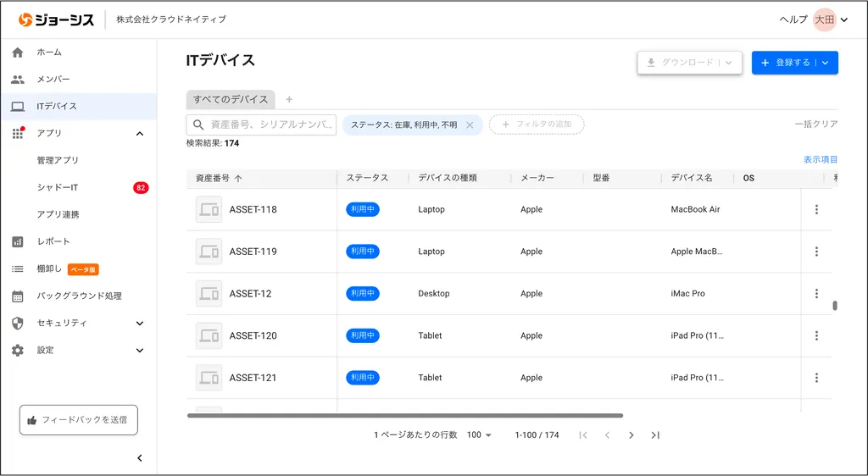Add a new view tab with plus icon
This screenshot has width=868, height=476.
tap(289, 99)
